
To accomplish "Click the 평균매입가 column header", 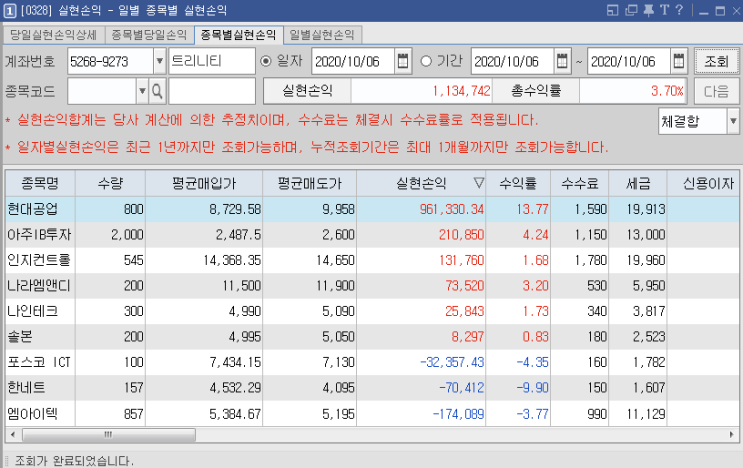I will [x=204, y=183].
